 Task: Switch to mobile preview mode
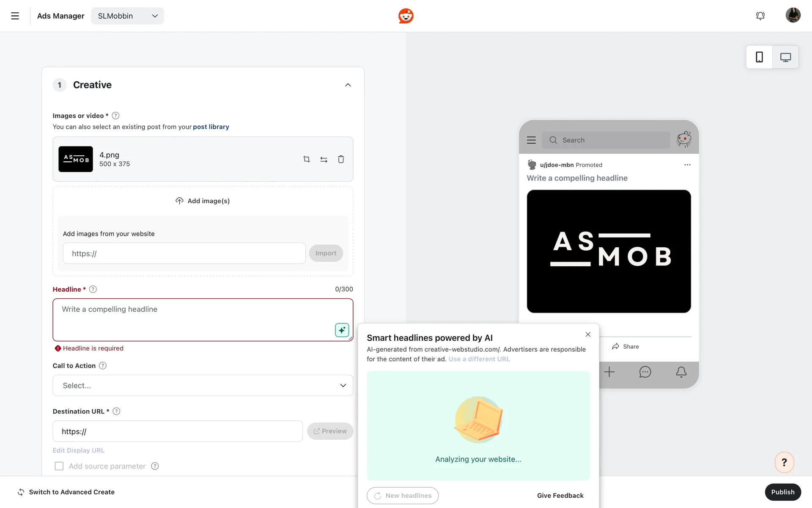point(759,57)
